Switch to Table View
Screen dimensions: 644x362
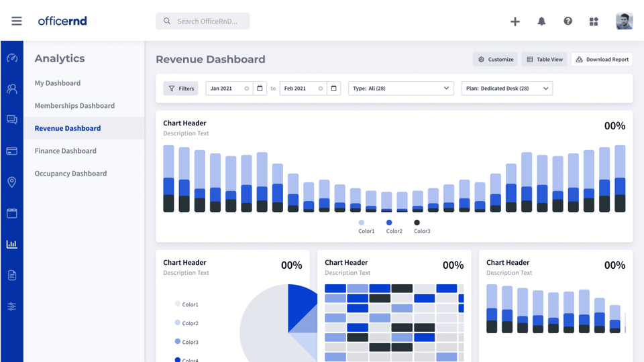click(x=544, y=60)
